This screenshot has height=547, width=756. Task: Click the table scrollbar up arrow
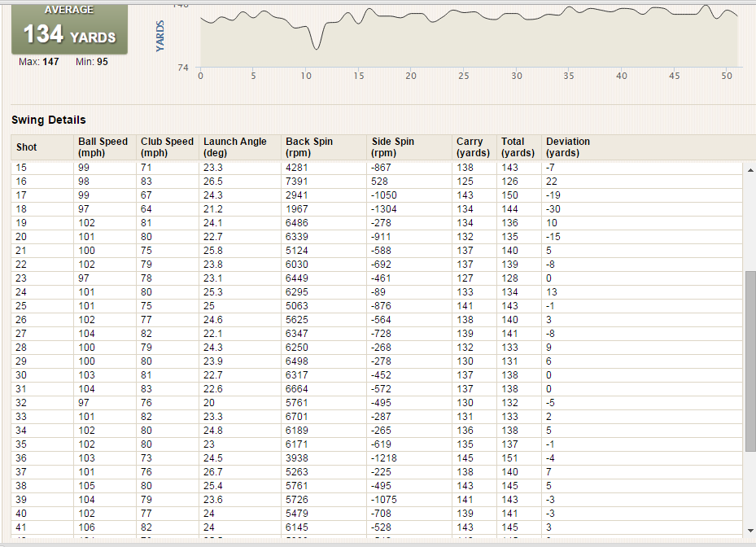tap(750, 170)
